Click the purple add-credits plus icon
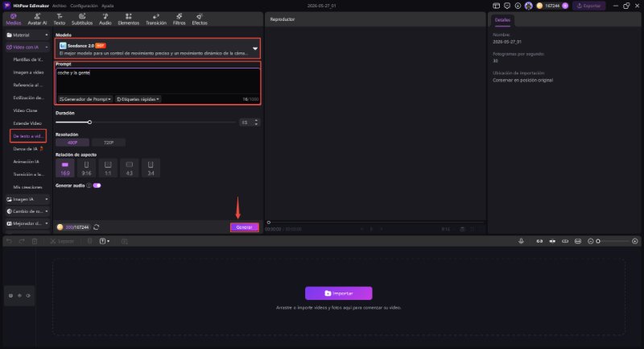The width and height of the screenshot is (644, 349). click(x=565, y=6)
